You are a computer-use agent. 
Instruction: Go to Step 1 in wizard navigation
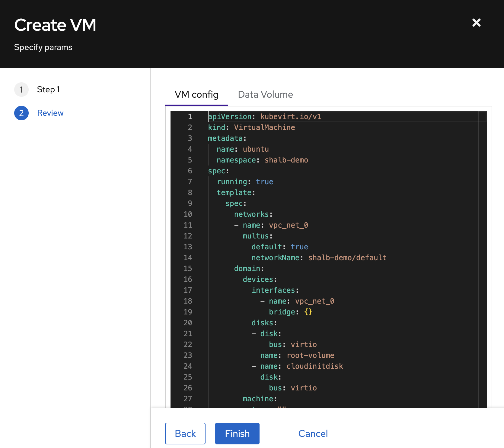point(48,90)
